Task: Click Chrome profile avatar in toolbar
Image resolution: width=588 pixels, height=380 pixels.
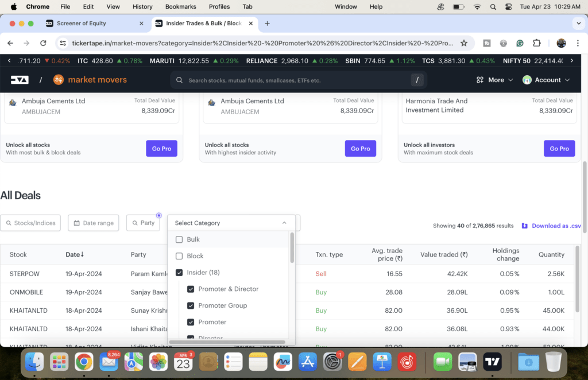Action: [561, 43]
